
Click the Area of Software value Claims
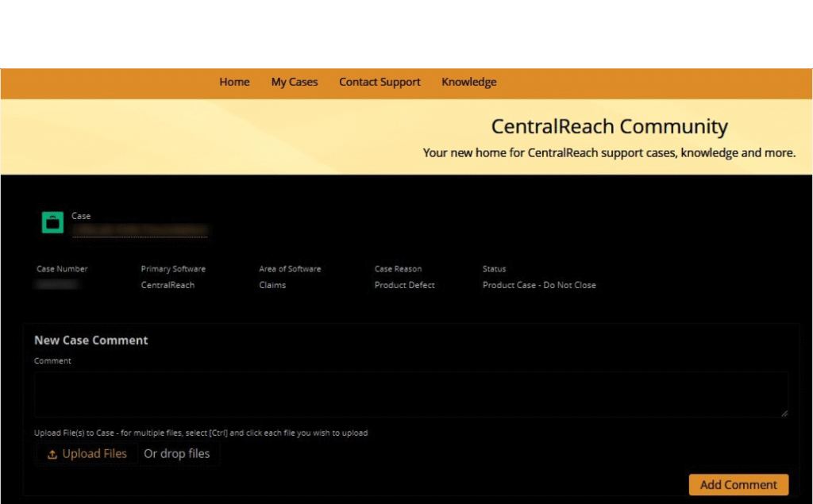tap(272, 285)
